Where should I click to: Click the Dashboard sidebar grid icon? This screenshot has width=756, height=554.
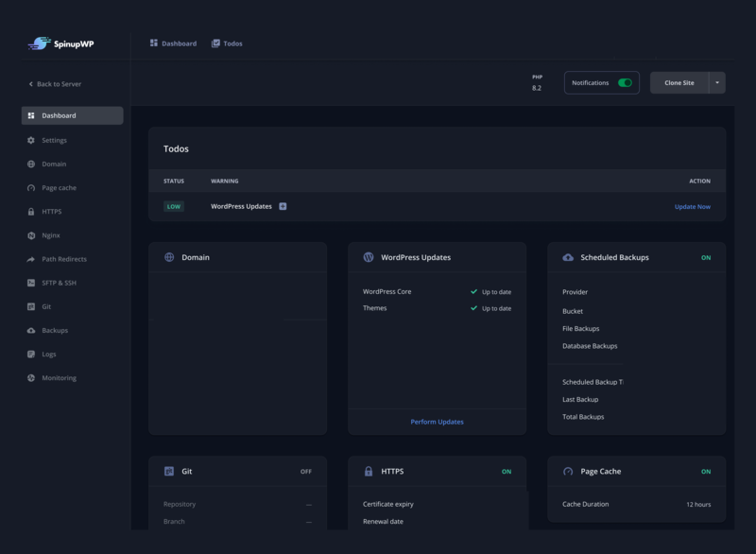[31, 115]
